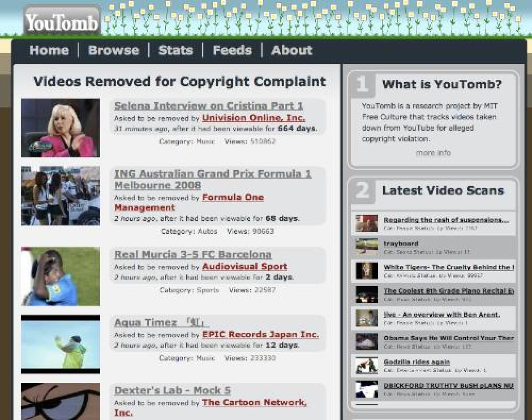Open 'Regarding the rash of suspensions' scan
The image size is (532, 420).
pyautogui.click(x=446, y=220)
